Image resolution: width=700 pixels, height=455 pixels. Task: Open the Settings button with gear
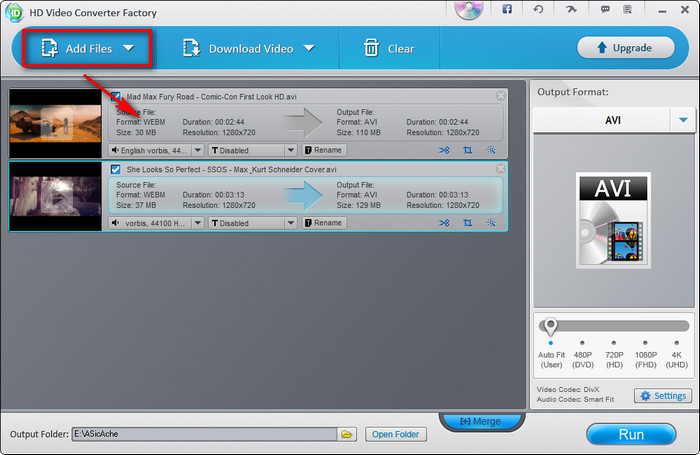pyautogui.click(x=663, y=396)
